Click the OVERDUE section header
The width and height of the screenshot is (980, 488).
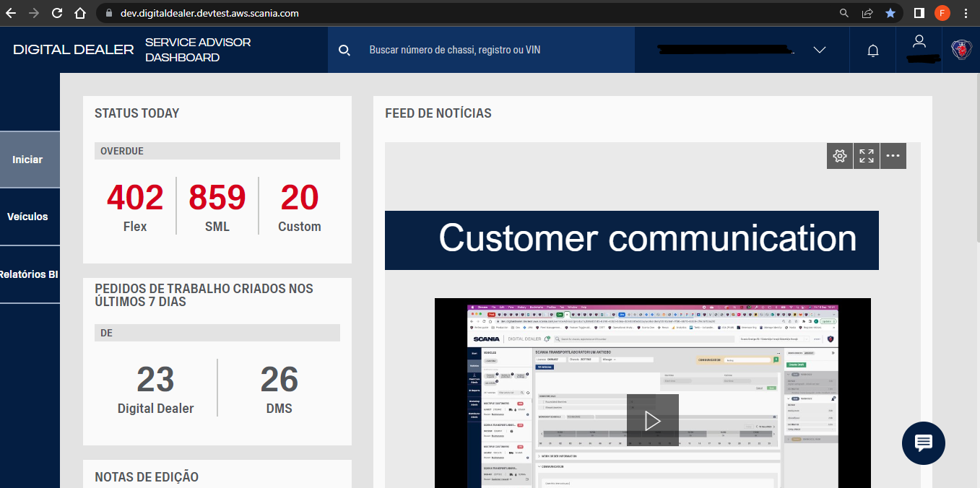tap(217, 151)
